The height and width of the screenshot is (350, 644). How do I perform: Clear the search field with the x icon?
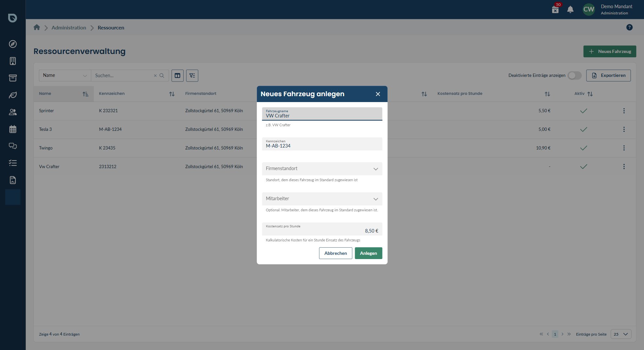(x=155, y=76)
